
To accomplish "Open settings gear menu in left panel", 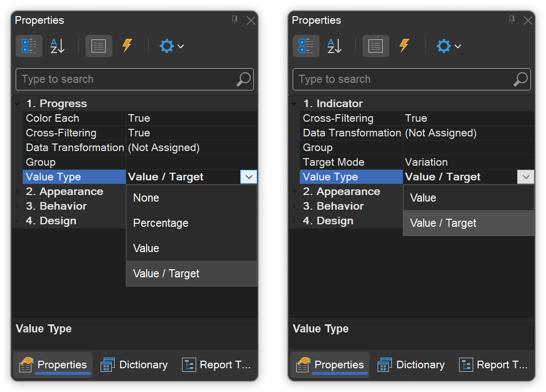I will (x=171, y=46).
